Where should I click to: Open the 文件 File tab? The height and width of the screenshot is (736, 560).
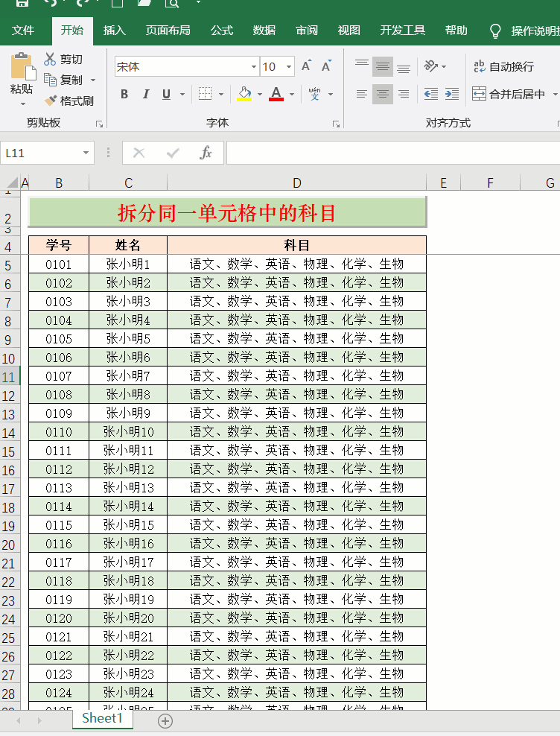click(22, 31)
